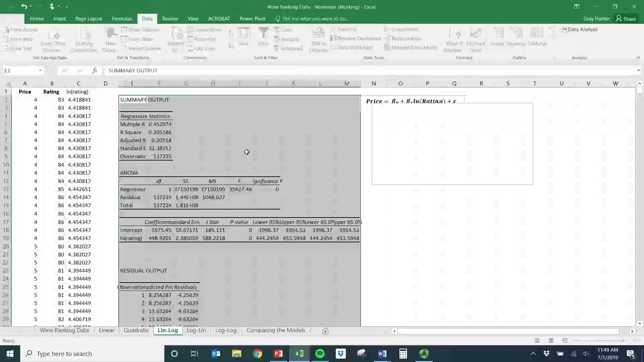Click the From Access import option

coord(20,30)
